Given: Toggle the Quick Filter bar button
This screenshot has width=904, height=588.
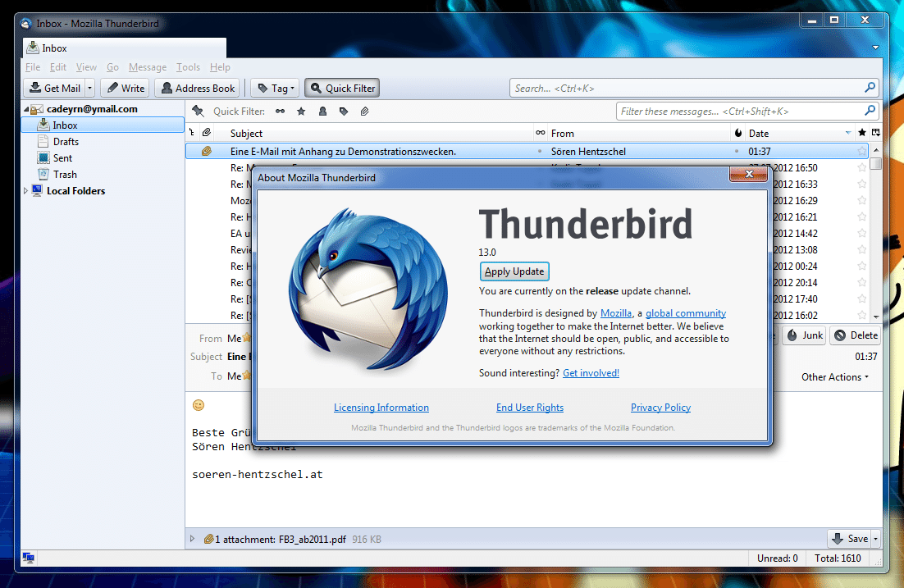Looking at the screenshot, I should (342, 89).
